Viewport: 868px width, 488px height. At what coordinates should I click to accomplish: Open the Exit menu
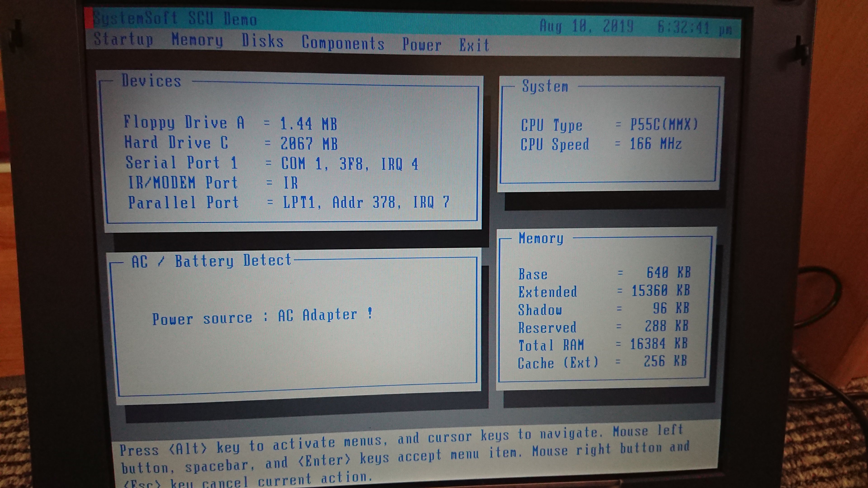coord(474,45)
